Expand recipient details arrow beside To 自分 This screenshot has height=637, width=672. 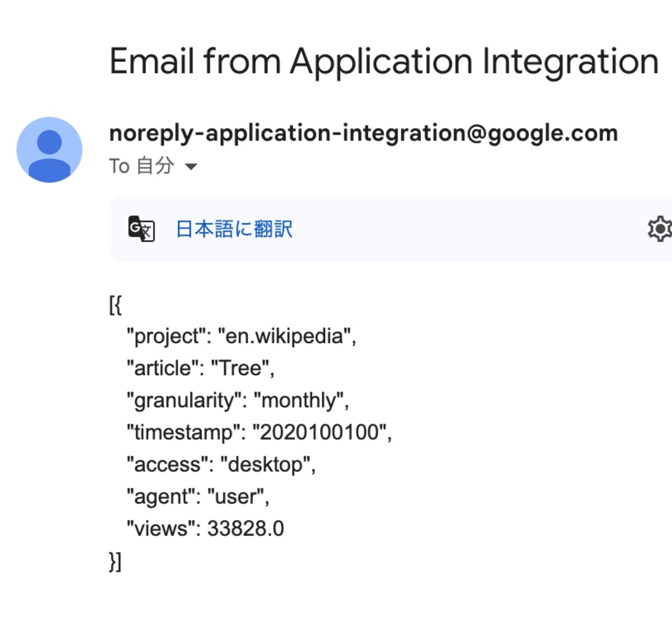[x=191, y=166]
